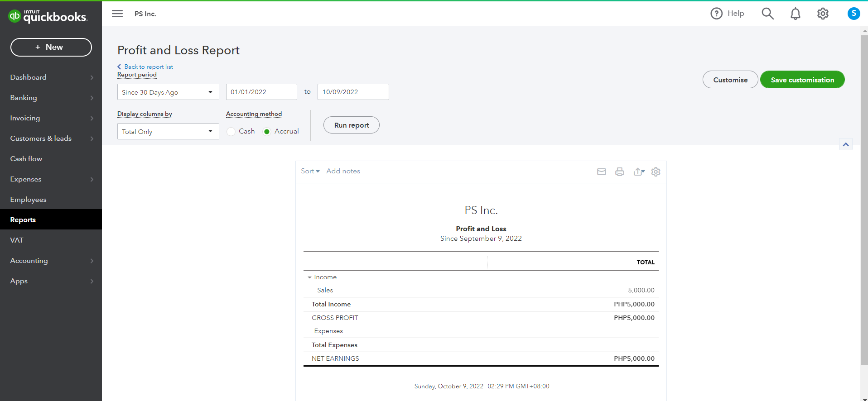
Task: Email the report using envelope icon
Action: point(602,172)
